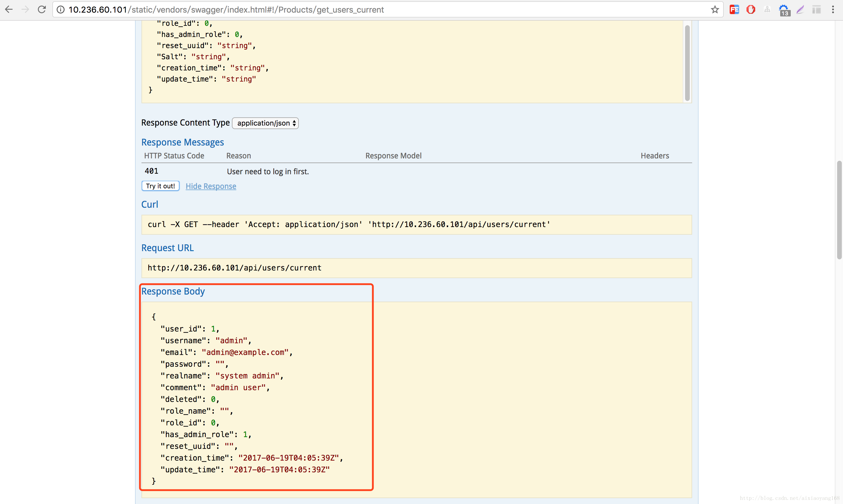Click the "has_admin_role": 1 line in response body
The height and width of the screenshot is (504, 843).
(206, 434)
